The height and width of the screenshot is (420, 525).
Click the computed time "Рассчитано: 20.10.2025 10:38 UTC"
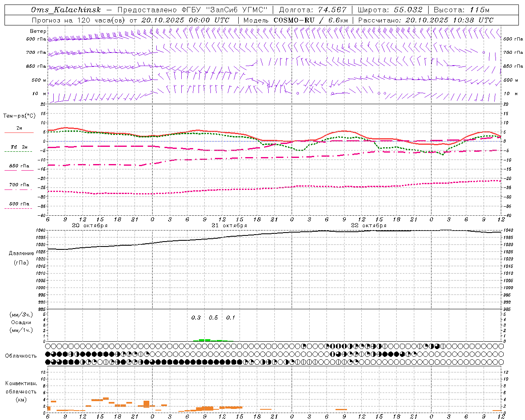click(x=426, y=20)
